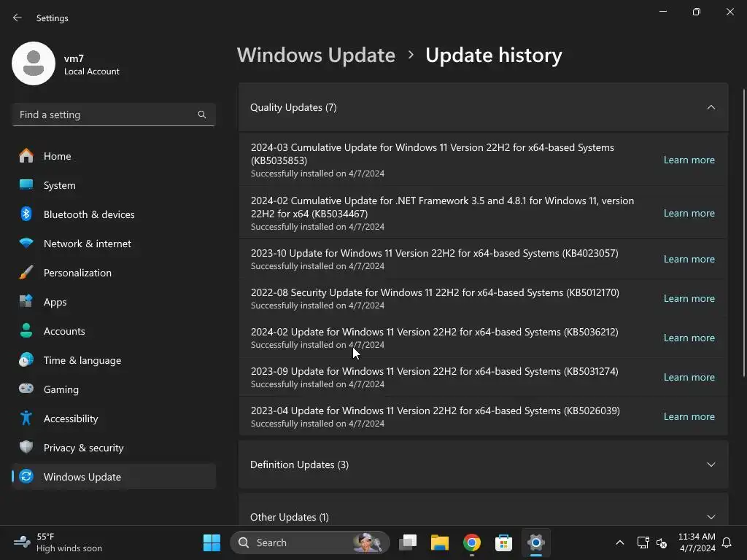Image resolution: width=747 pixels, height=560 pixels.
Task: Open Microsoft Store from the taskbar
Action: tap(503, 542)
